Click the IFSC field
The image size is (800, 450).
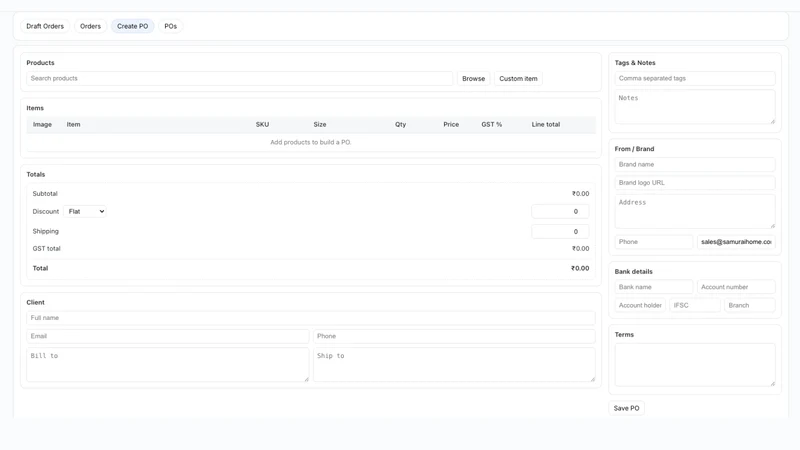coord(695,305)
